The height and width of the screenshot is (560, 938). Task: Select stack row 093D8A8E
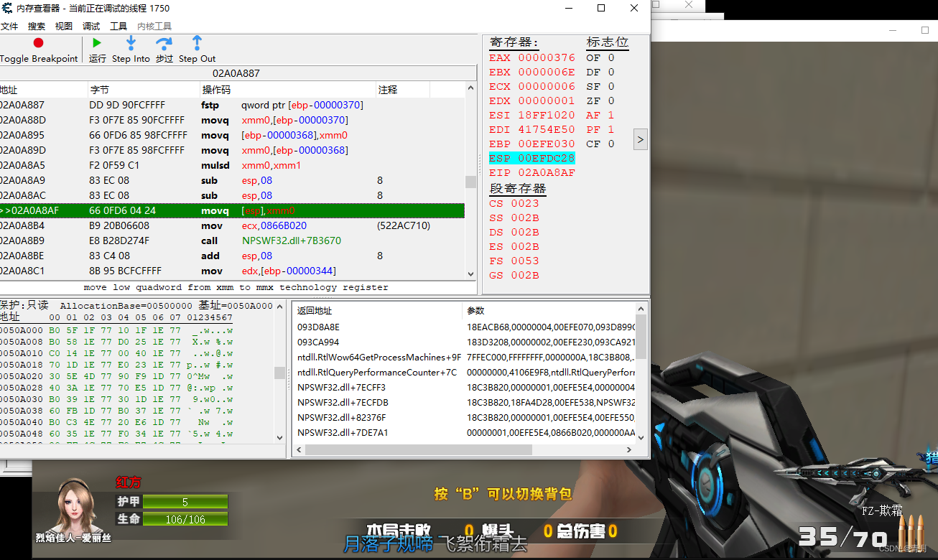pyautogui.click(x=465, y=327)
